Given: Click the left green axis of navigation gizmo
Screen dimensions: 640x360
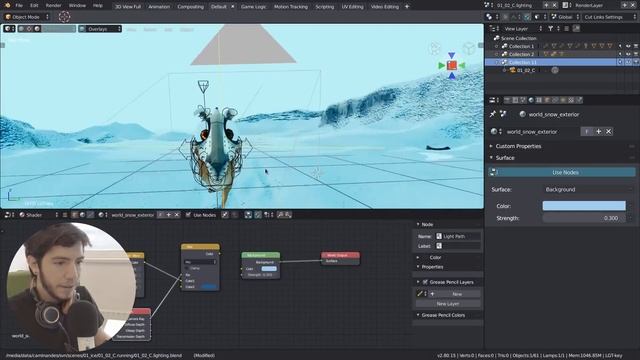Looking at the screenshot, I should tap(441, 65).
